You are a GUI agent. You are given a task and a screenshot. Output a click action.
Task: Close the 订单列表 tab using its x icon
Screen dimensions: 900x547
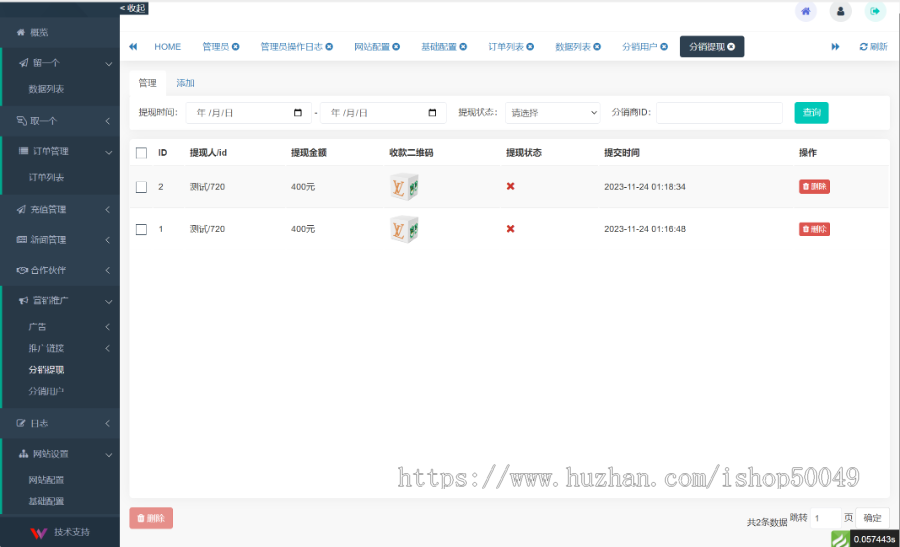pyautogui.click(x=530, y=46)
